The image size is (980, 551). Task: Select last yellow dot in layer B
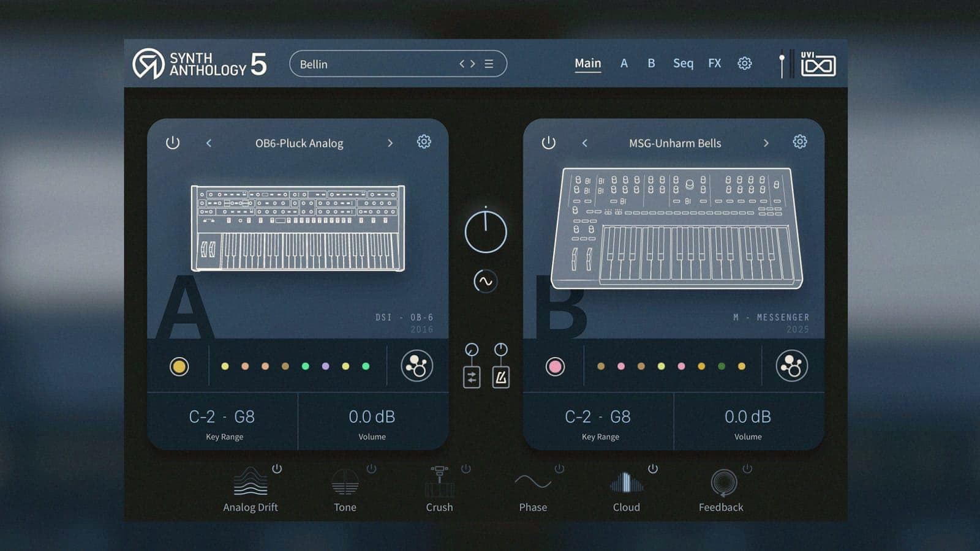click(742, 366)
